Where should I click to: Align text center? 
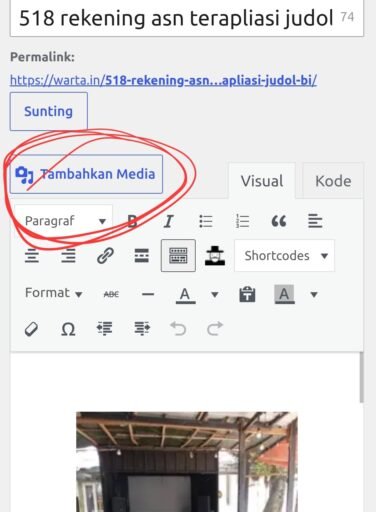coord(32,256)
